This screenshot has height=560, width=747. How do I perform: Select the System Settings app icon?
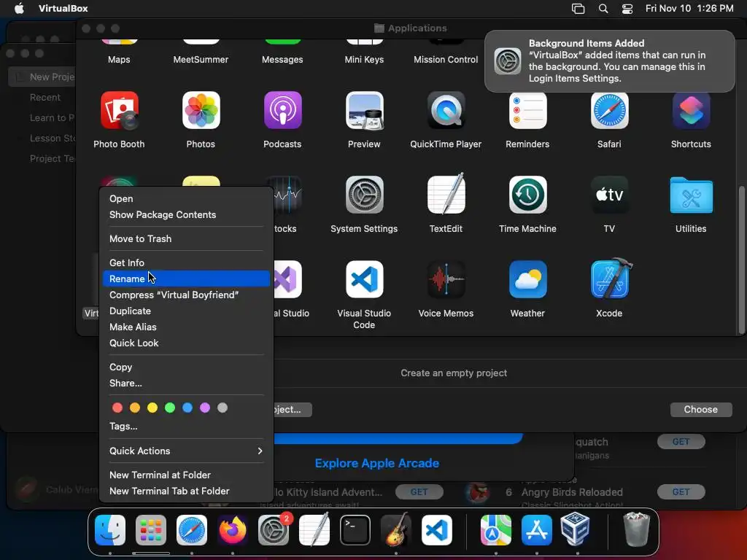pyautogui.click(x=365, y=195)
